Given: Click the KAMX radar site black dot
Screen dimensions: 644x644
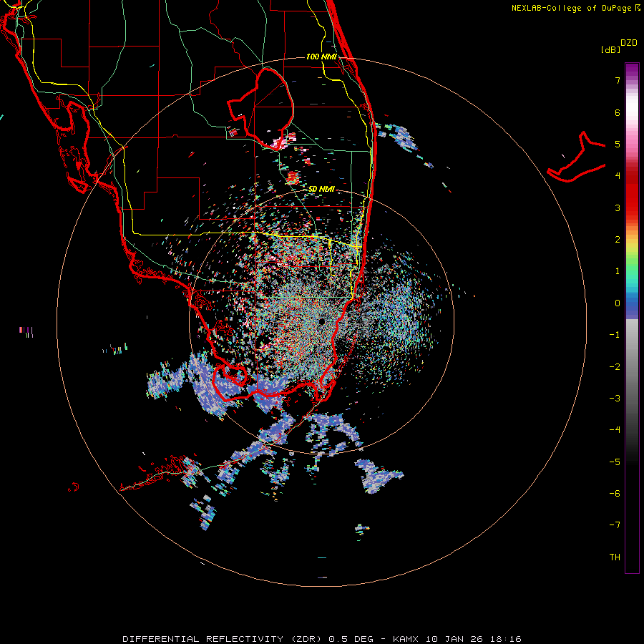Looking at the screenshot, I should (322, 321).
